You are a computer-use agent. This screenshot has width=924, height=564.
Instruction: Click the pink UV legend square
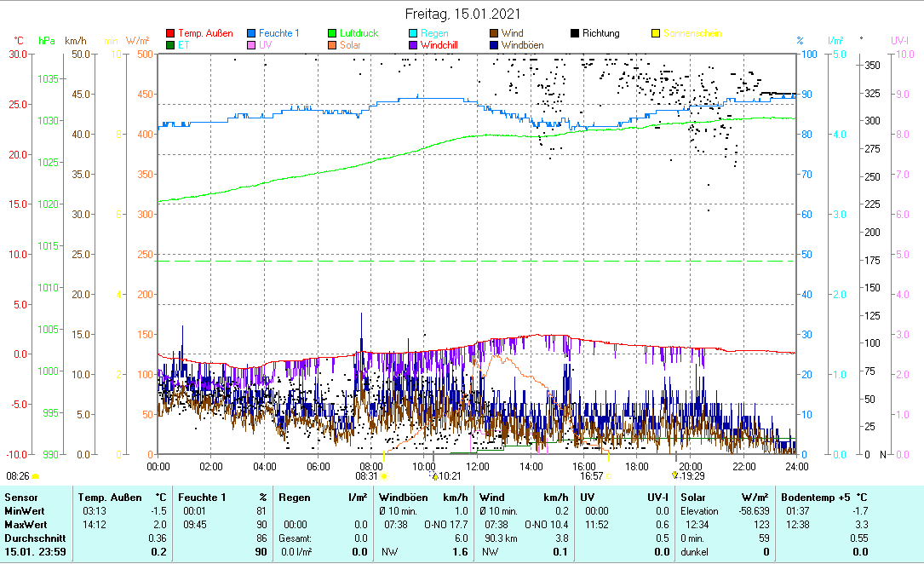(x=252, y=45)
